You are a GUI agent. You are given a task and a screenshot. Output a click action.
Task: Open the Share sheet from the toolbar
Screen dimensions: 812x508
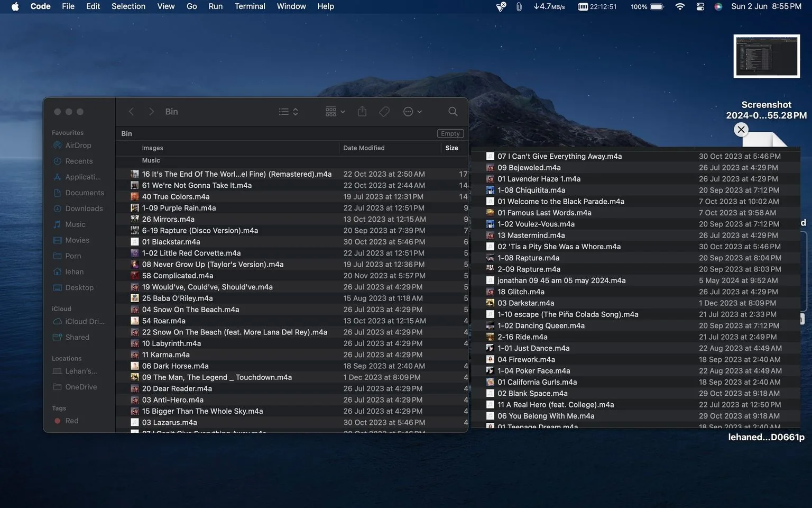pos(362,112)
